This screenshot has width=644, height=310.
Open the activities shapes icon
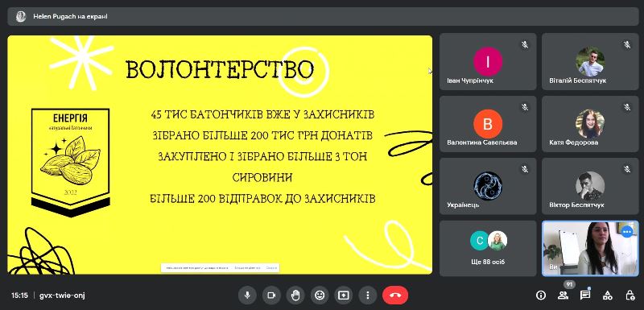pyautogui.click(x=608, y=295)
